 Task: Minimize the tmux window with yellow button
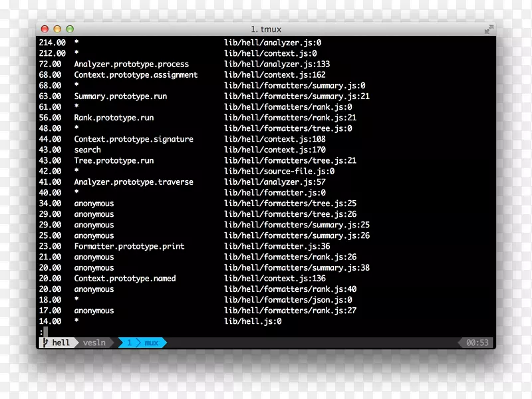pos(57,29)
